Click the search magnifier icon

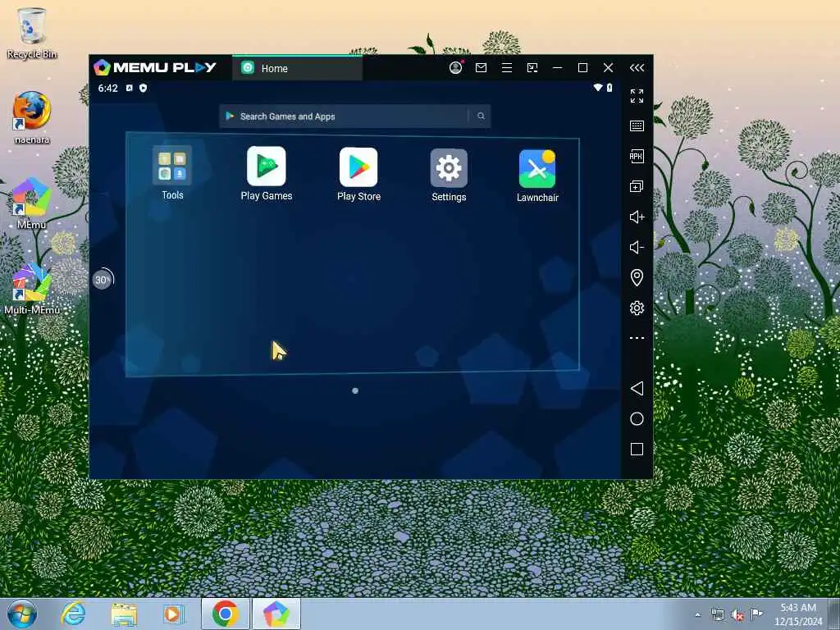point(481,116)
